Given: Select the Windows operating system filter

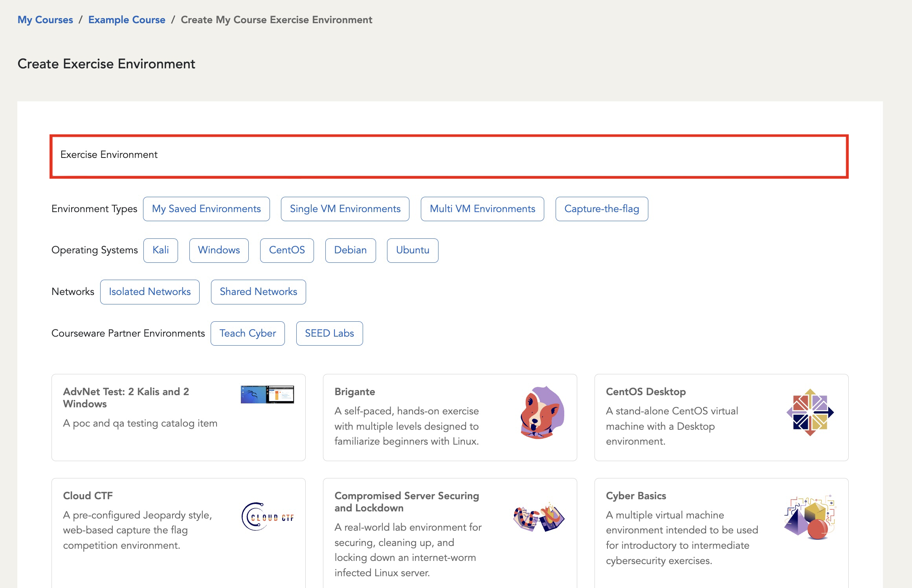Looking at the screenshot, I should point(219,250).
